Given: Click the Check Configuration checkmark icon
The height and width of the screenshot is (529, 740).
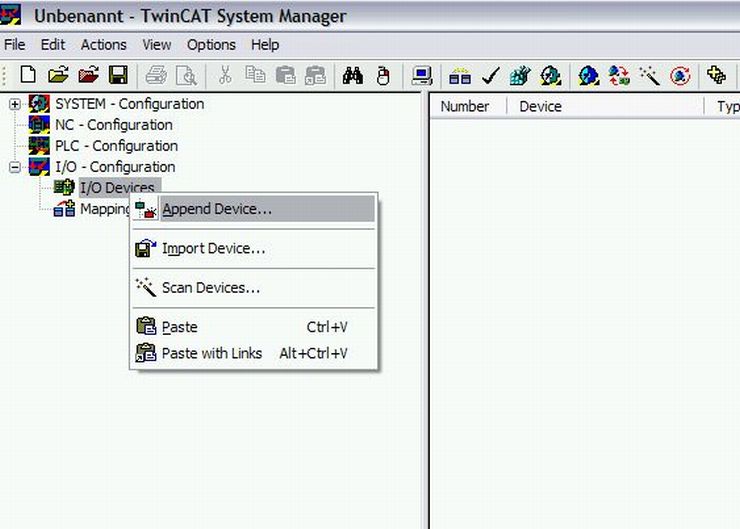Looking at the screenshot, I should coord(491,75).
